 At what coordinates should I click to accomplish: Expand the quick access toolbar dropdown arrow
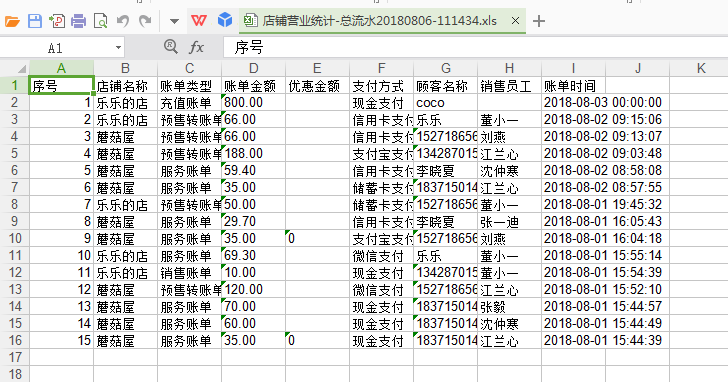pos(174,21)
